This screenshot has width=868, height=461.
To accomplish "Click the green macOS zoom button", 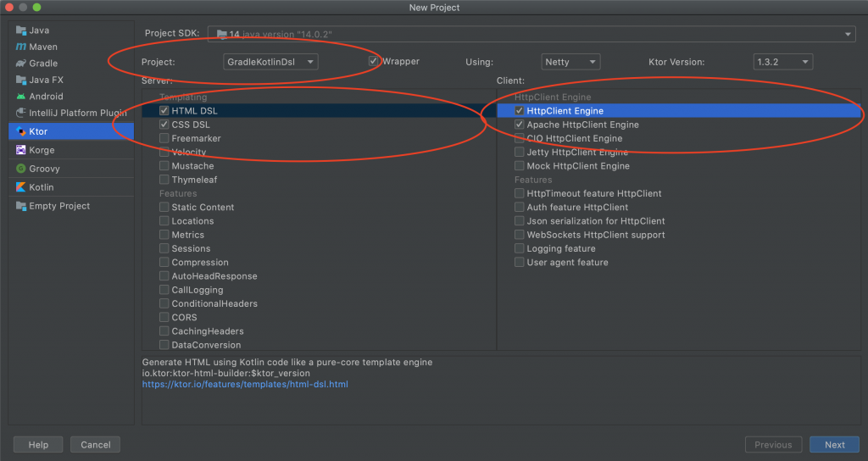I will coord(36,7).
